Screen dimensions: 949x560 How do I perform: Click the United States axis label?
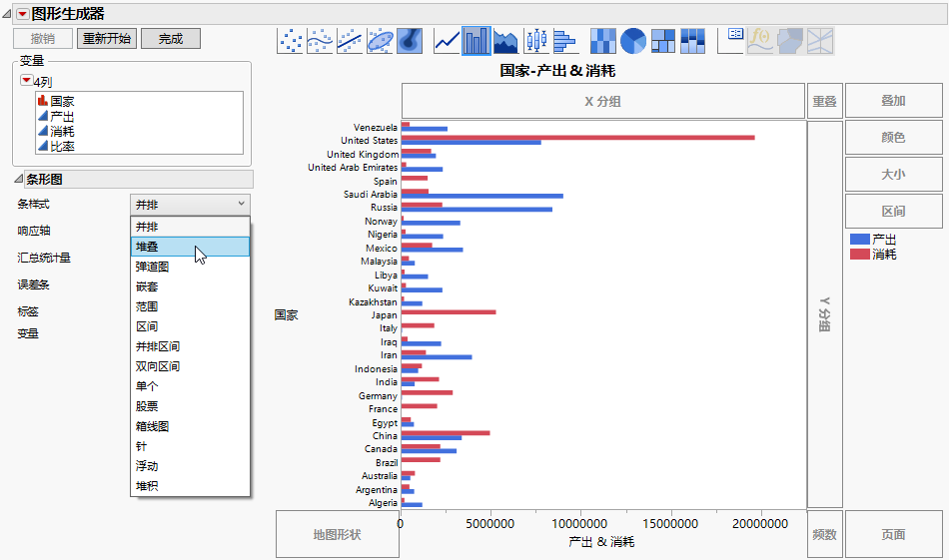[370, 141]
